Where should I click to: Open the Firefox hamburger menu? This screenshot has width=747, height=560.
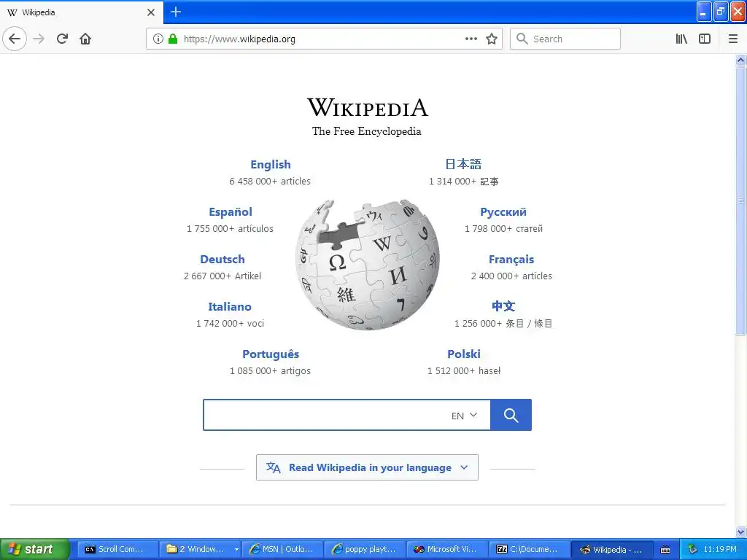(733, 39)
